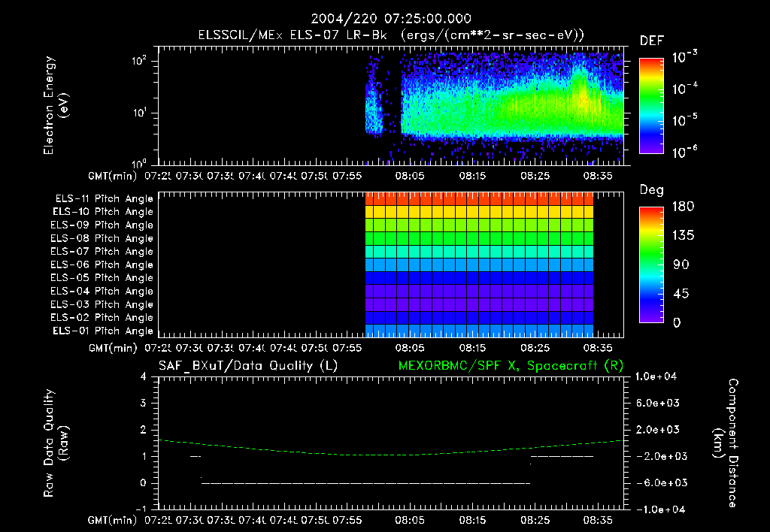The image size is (770, 532).
Task: Click the green MEXORBMC/SPF X, Spacecraft legend
Action: pos(511,366)
